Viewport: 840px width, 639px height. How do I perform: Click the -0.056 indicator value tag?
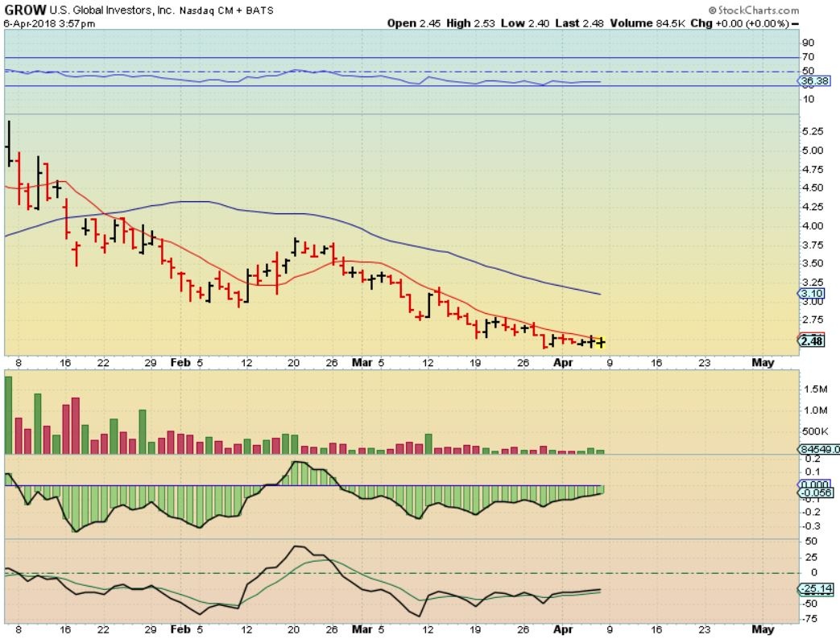click(x=817, y=493)
